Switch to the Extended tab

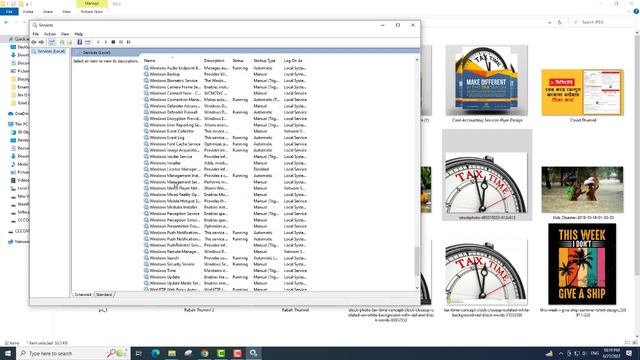click(83, 294)
